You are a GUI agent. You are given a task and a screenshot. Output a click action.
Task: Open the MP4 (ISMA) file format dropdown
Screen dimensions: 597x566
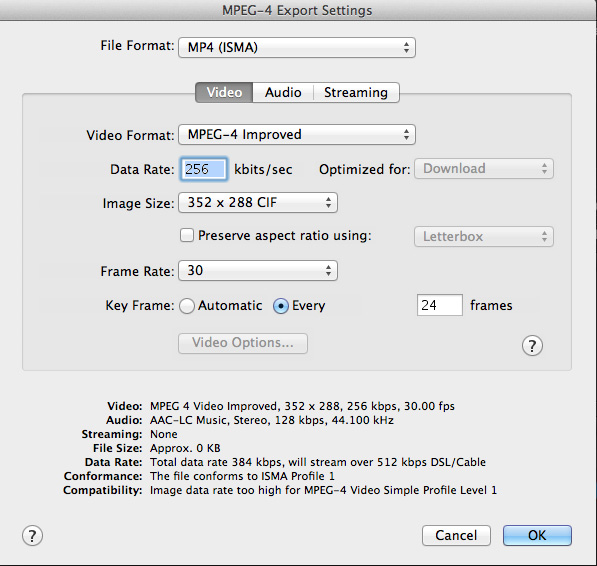[297, 48]
